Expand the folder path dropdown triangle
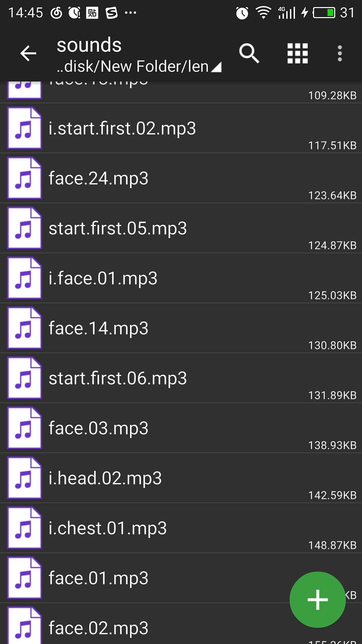The width and height of the screenshot is (362, 644). tap(217, 67)
